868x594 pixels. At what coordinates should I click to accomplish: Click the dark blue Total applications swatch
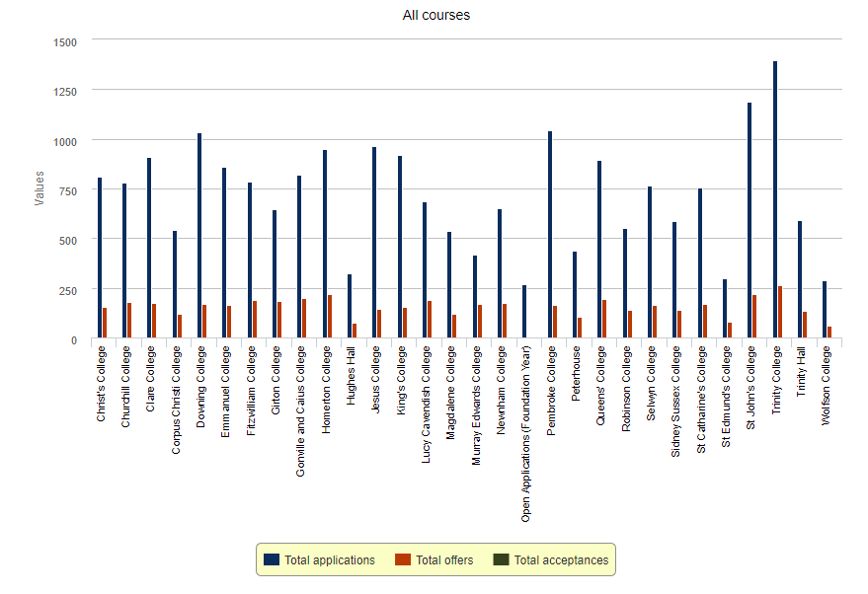click(272, 560)
